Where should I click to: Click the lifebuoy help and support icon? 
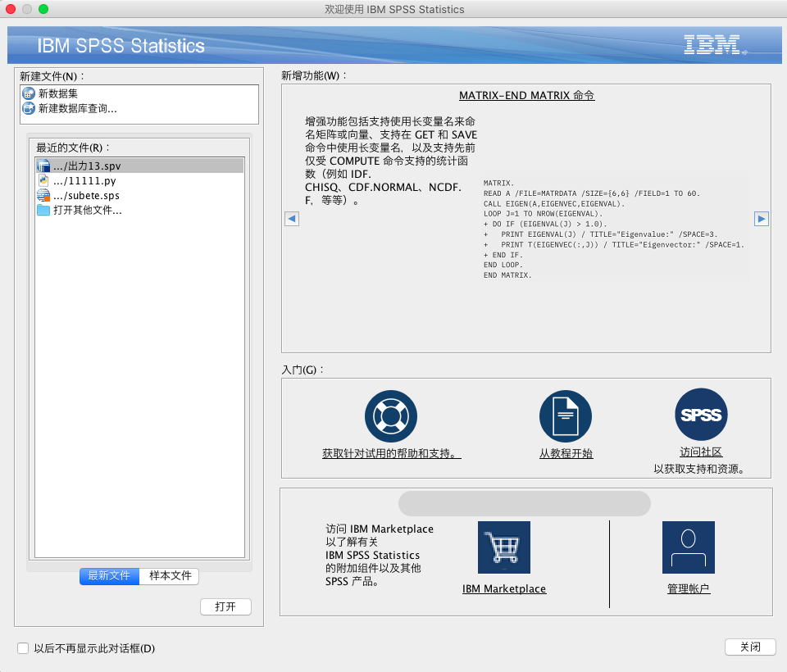pyautogui.click(x=391, y=416)
